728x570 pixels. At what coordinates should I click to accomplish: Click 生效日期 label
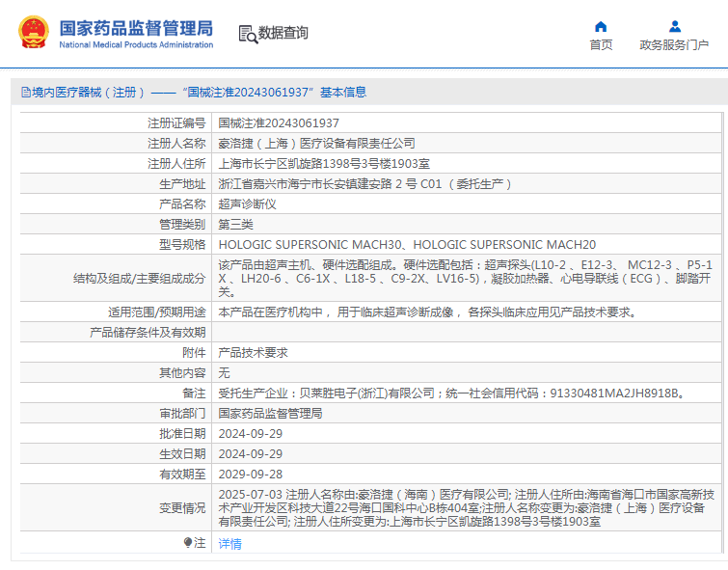pyautogui.click(x=182, y=454)
